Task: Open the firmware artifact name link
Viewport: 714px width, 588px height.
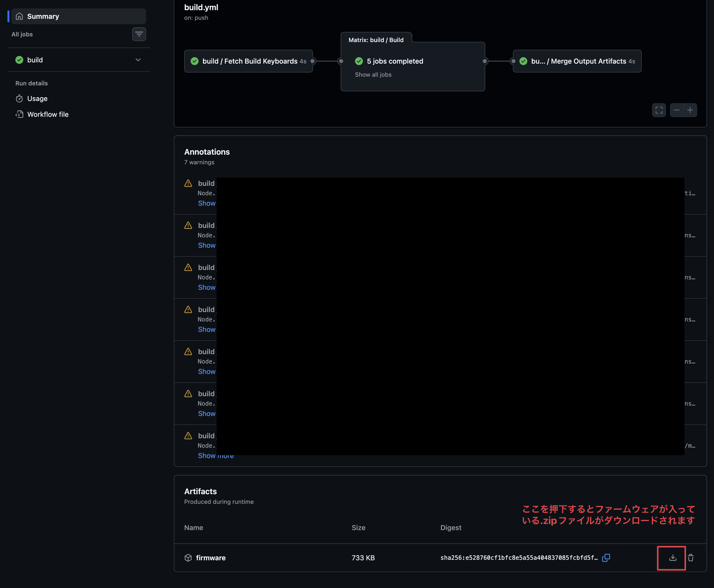Action: pyautogui.click(x=211, y=558)
